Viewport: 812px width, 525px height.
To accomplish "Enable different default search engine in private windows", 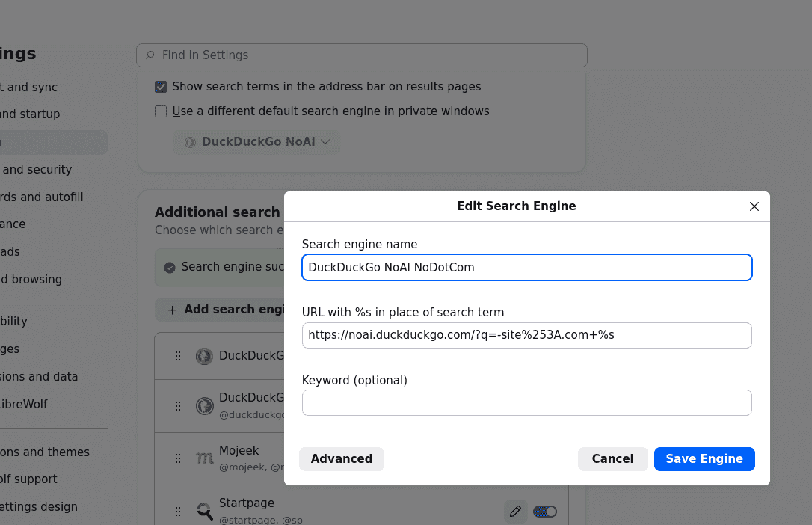I will click(x=161, y=111).
